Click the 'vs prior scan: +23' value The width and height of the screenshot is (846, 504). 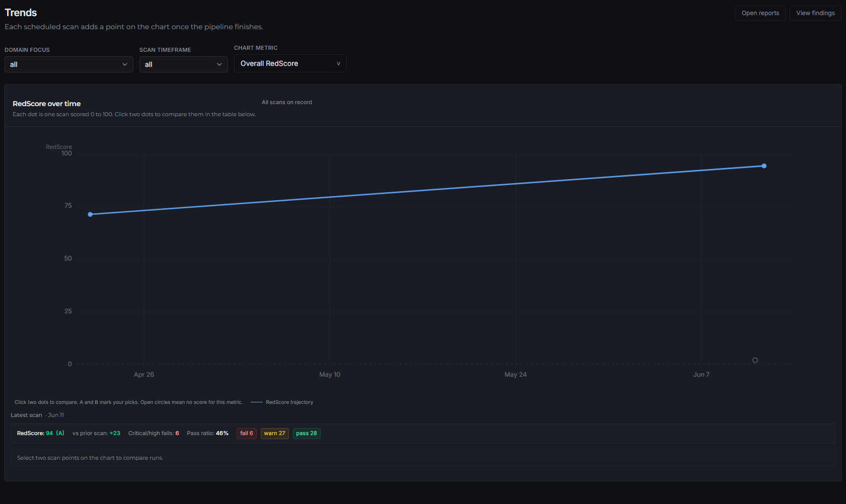(97, 434)
